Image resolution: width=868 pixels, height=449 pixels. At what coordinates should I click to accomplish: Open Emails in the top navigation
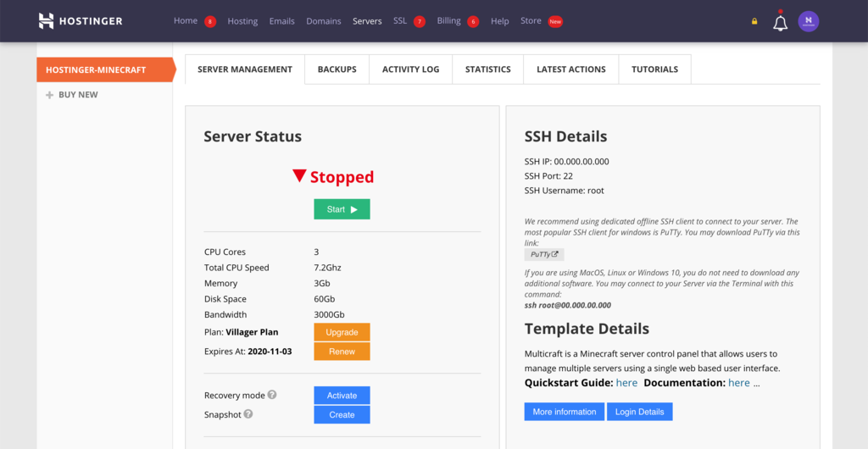(281, 21)
